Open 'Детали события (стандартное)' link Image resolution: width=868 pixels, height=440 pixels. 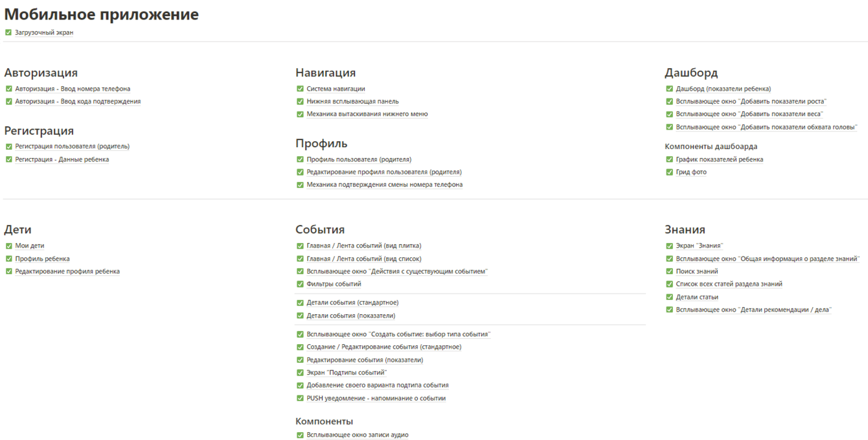[x=352, y=303]
